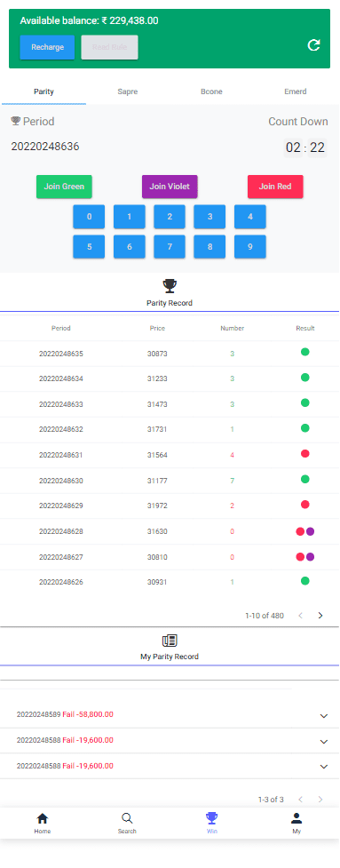Click the 1-10 of 480 pagination text
Viewport: 340px width, 868px height.
[265, 616]
